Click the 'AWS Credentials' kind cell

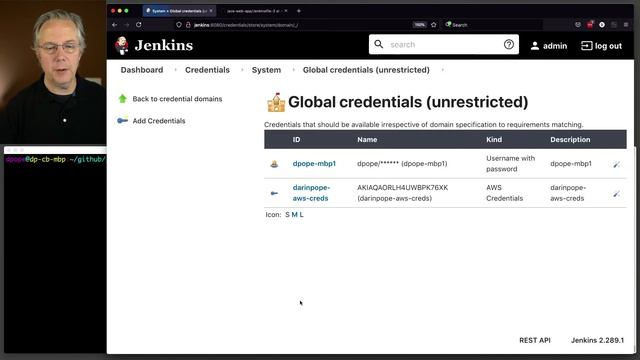(504, 193)
